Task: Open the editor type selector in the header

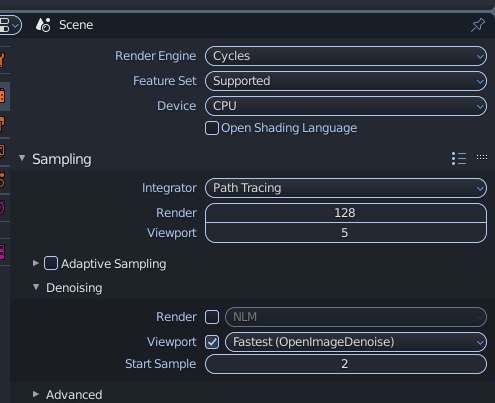Action: point(9,25)
